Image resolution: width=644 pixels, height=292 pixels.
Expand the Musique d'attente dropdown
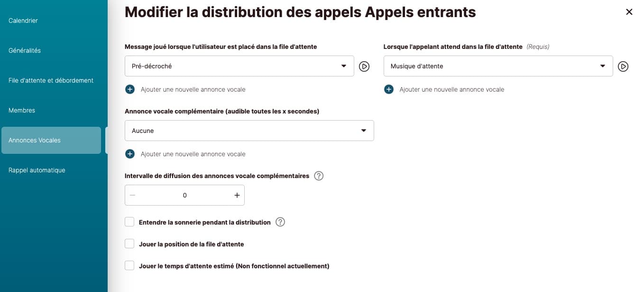coord(498,66)
